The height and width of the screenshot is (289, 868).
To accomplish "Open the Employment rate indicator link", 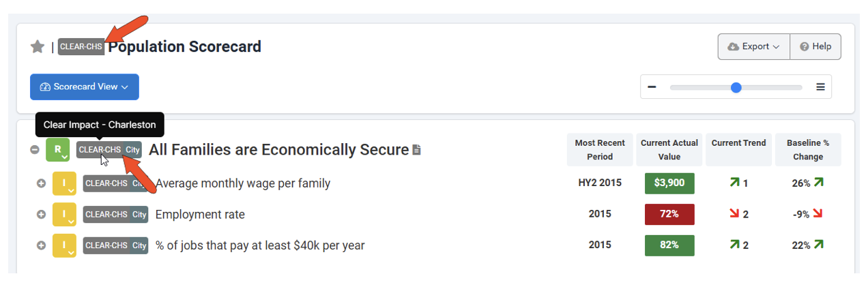I will tap(200, 214).
